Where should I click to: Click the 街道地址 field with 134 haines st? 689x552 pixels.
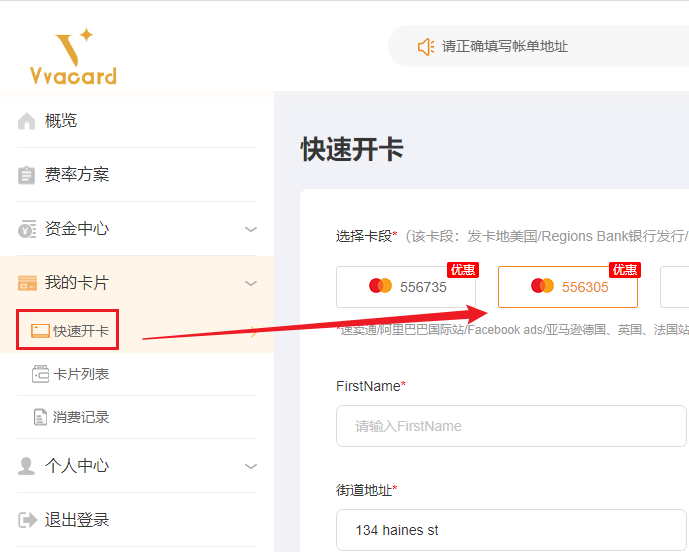[511, 530]
